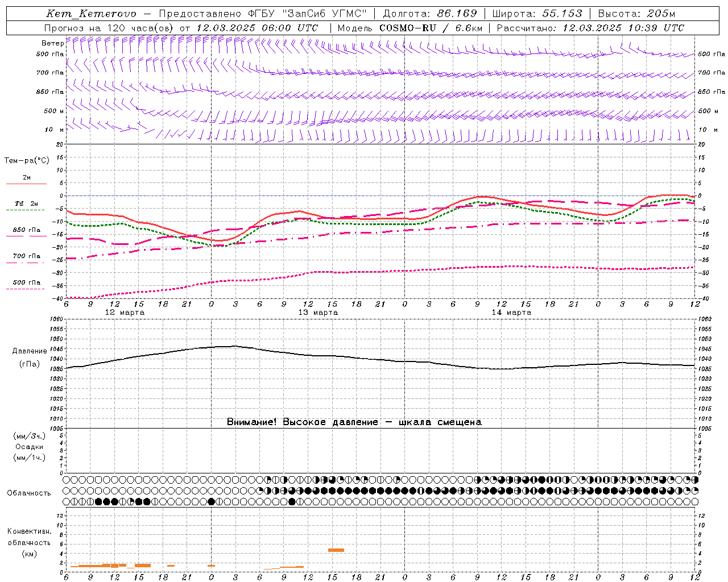Click the Долгота: 86.169 value
728x582 pixels.
point(430,14)
